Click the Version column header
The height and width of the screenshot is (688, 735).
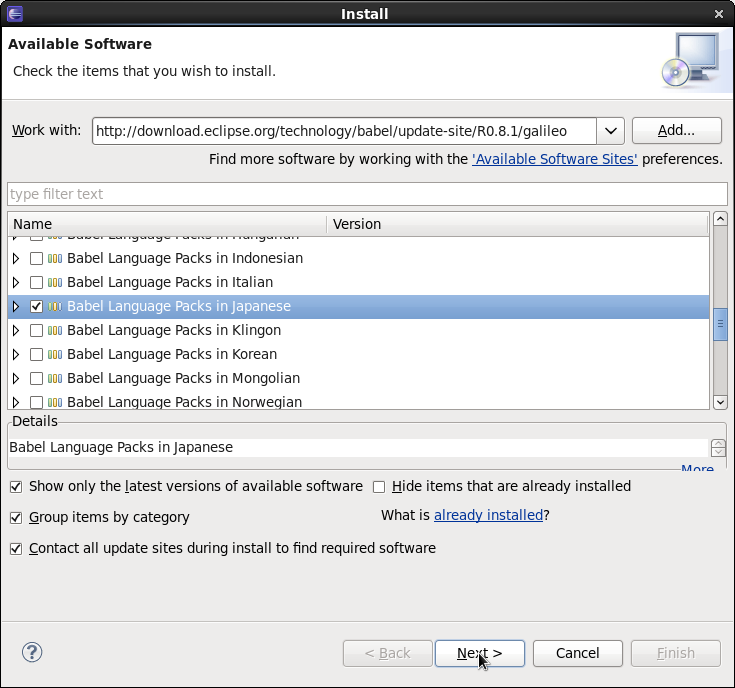pyautogui.click(x=518, y=224)
